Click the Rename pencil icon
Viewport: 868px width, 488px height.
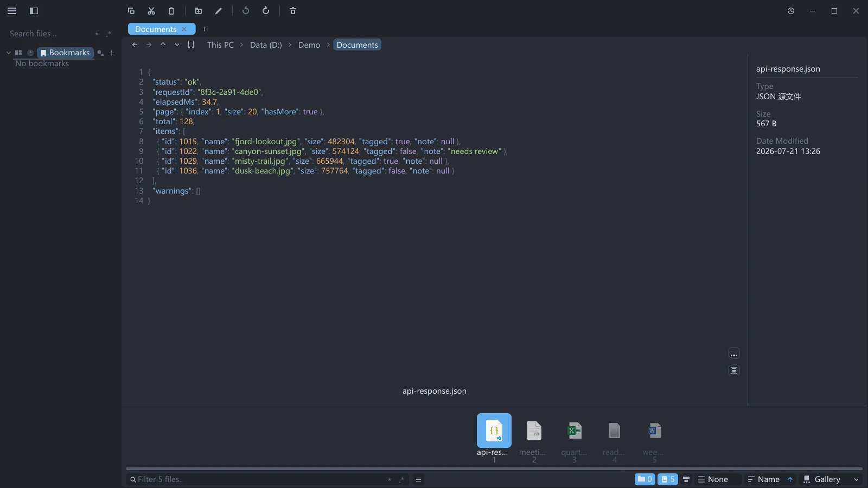click(219, 11)
